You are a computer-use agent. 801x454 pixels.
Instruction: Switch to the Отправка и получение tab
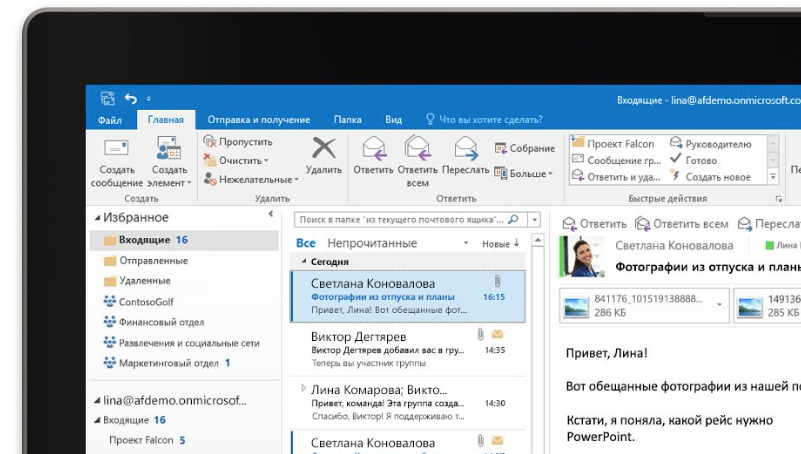click(258, 120)
